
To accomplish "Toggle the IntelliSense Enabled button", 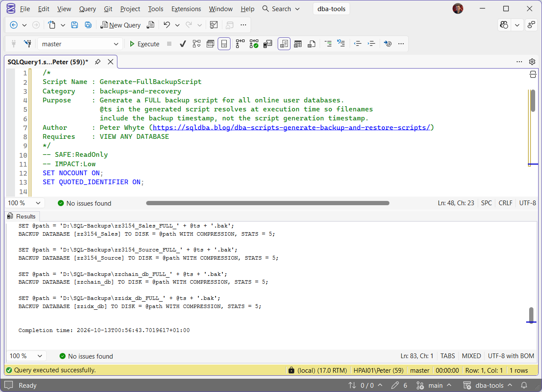I will (x=224, y=44).
